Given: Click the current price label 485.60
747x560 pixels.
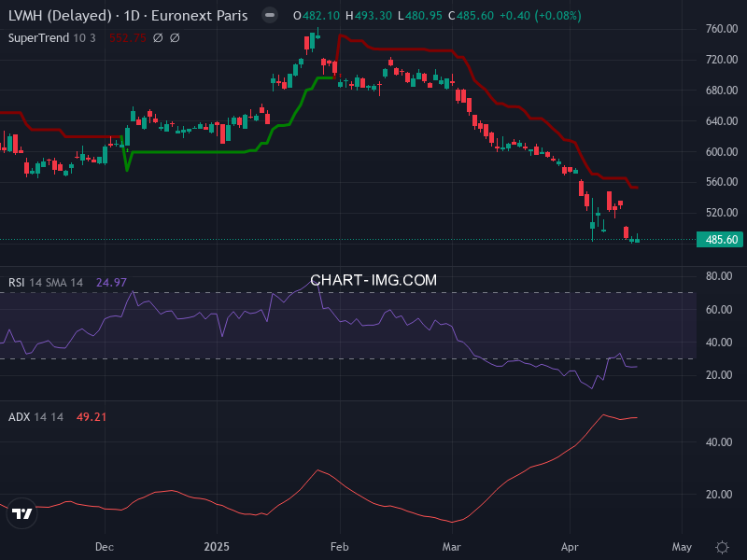Looking at the screenshot, I should [721, 240].
